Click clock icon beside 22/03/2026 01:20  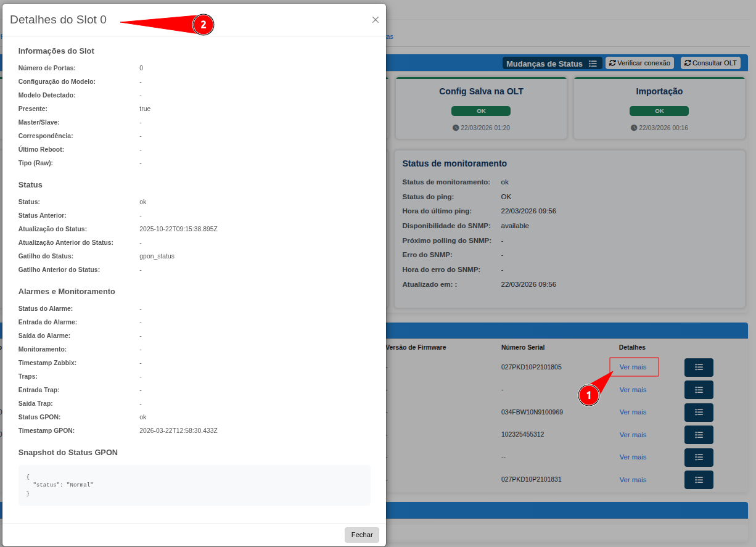[456, 128]
